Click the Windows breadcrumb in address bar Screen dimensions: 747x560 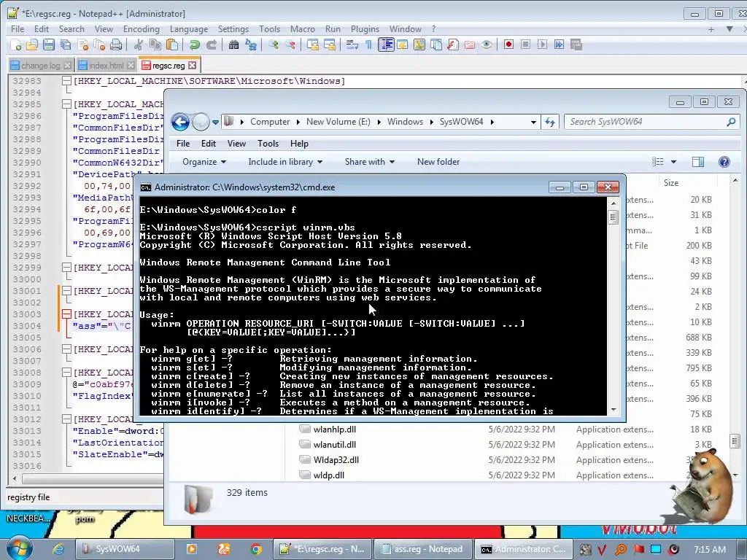point(405,122)
